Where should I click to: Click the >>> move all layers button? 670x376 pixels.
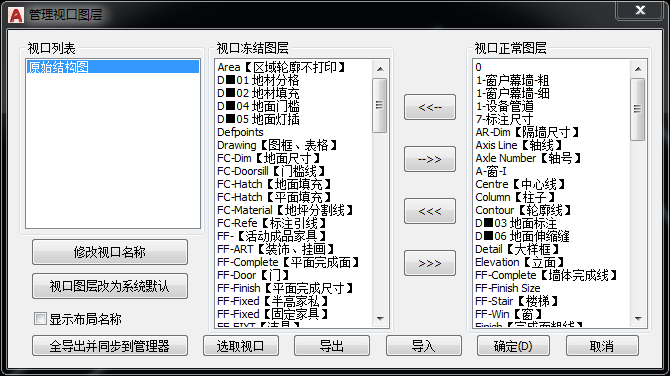coord(430,263)
